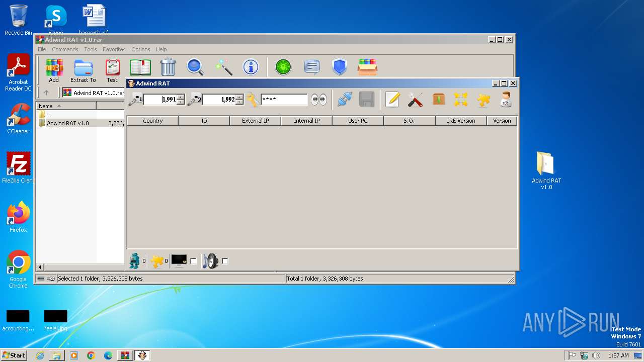The image size is (644, 362).
Task: Click the Name column header in WinRAR
Action: [x=66, y=106]
